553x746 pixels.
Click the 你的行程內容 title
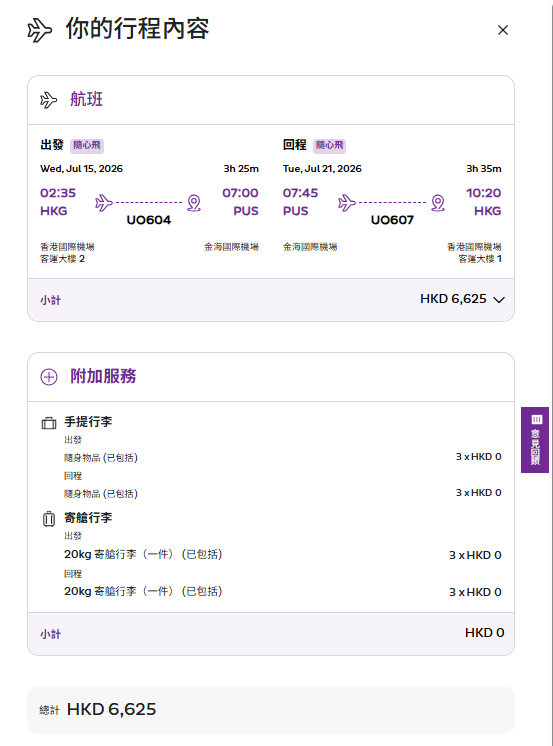[137, 29]
